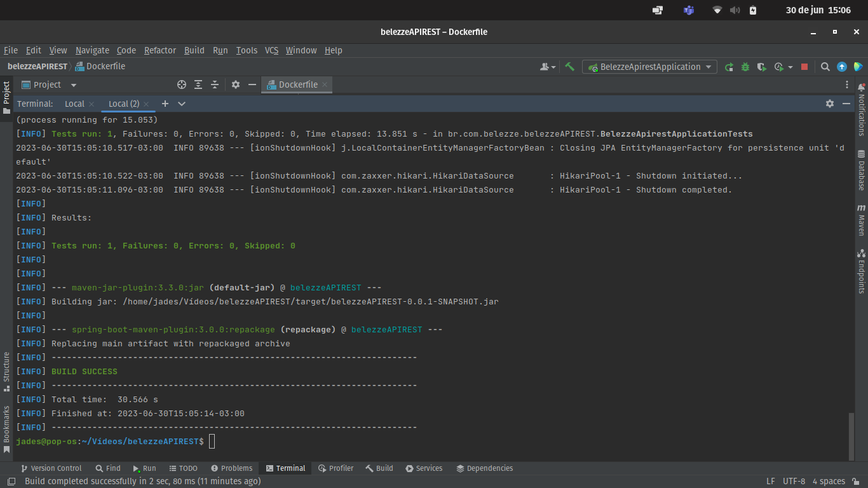Open the Run tool window
Image resolution: width=868 pixels, height=488 pixels.
point(144,468)
